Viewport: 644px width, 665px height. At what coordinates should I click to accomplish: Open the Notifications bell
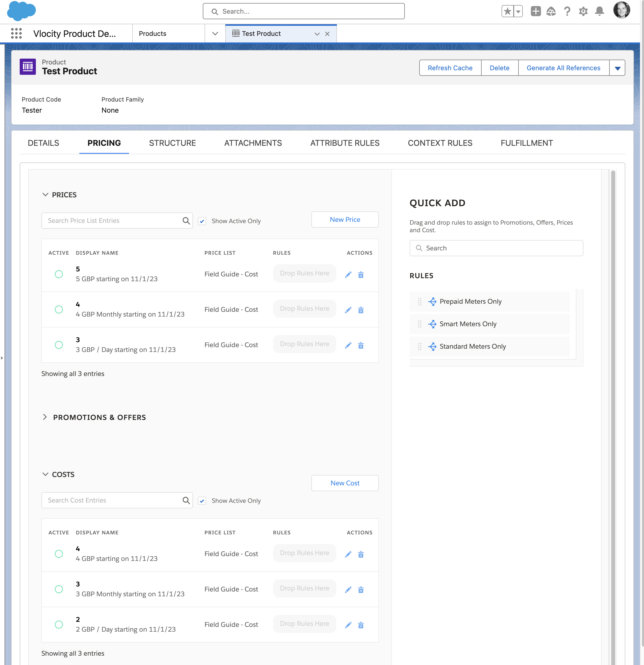[599, 11]
